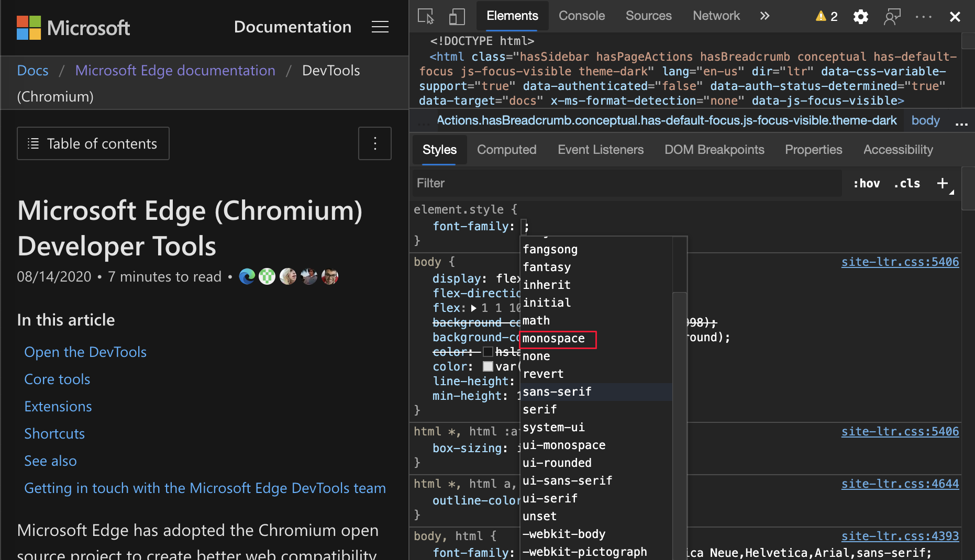Open DevTools settings gear
The width and height of the screenshot is (975, 560).
point(860,17)
